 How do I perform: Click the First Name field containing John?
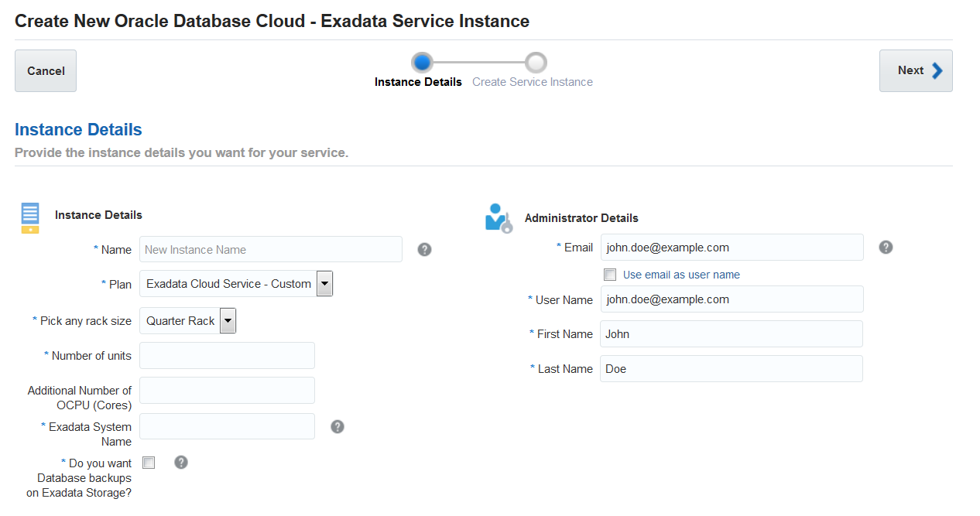pyautogui.click(x=731, y=333)
